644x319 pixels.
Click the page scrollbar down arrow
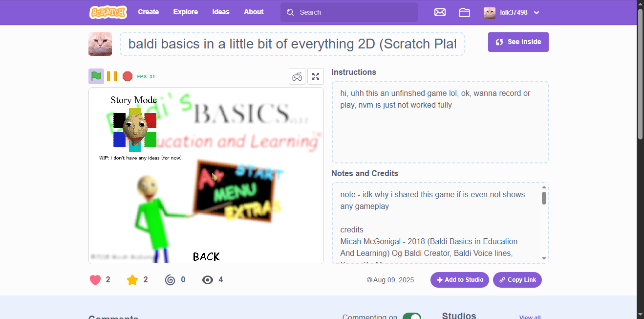pos(640,314)
